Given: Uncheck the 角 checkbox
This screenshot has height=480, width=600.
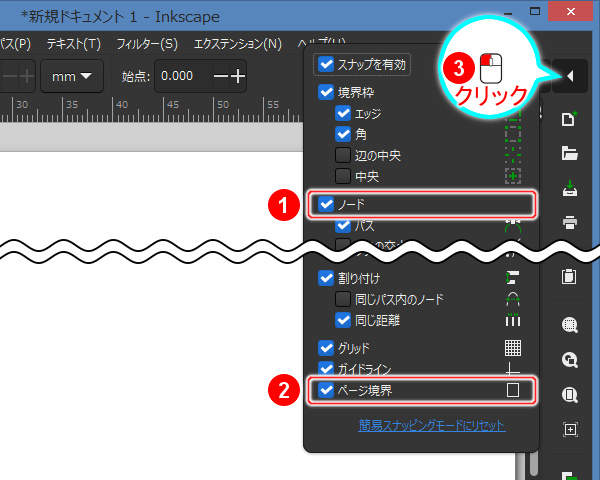Looking at the screenshot, I should coord(343,134).
